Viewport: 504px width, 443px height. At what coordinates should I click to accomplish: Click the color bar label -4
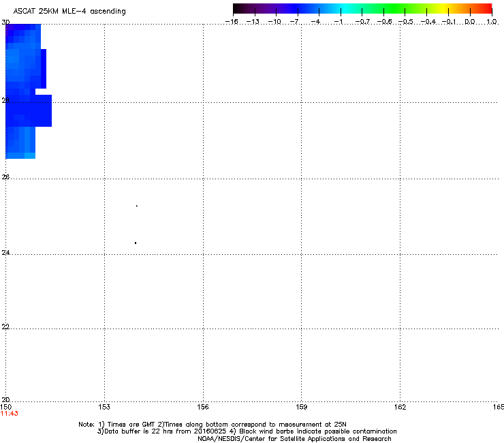point(315,22)
